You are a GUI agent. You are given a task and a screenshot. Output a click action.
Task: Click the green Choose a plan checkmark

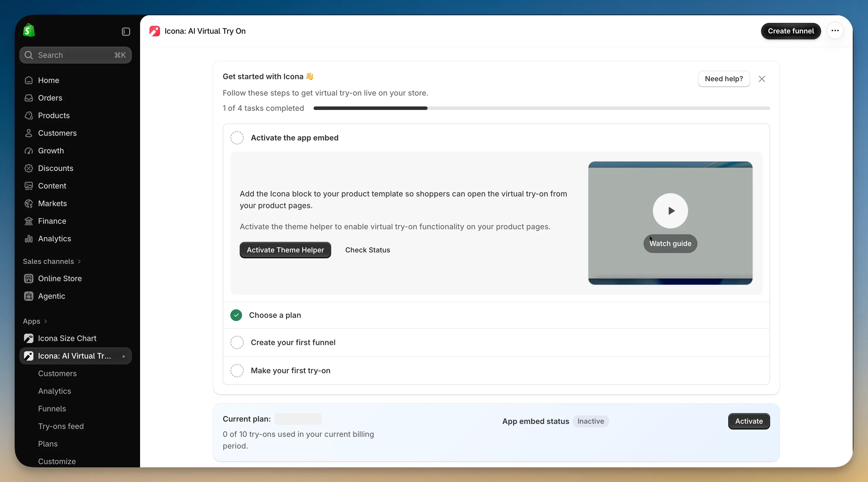point(236,315)
